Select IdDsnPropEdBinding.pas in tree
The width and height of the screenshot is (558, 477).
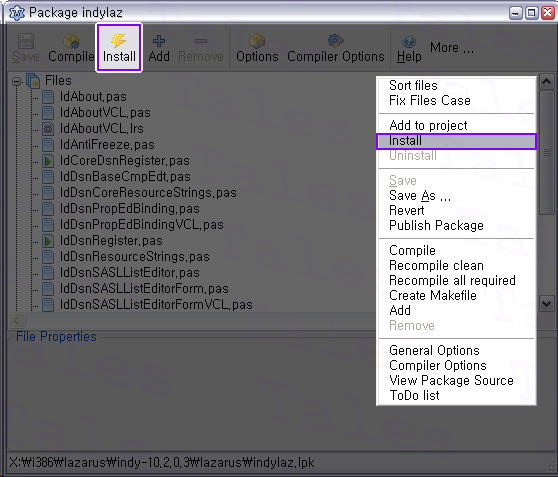130,209
